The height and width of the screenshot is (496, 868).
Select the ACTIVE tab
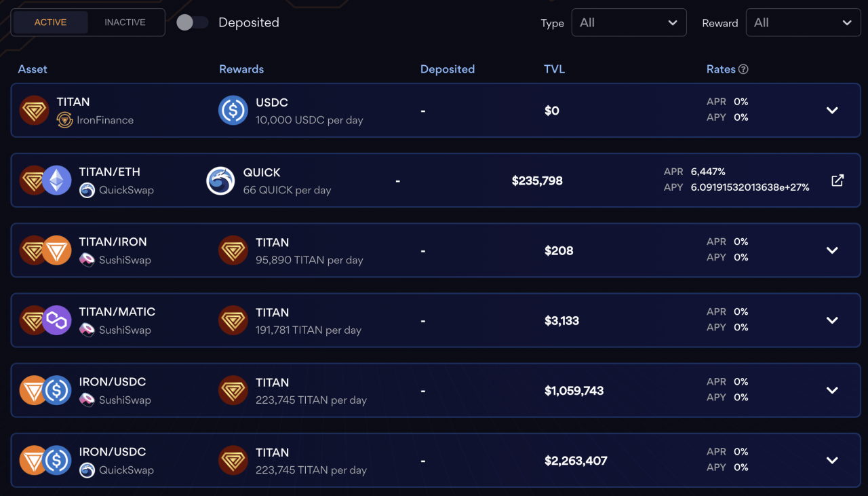coord(50,22)
